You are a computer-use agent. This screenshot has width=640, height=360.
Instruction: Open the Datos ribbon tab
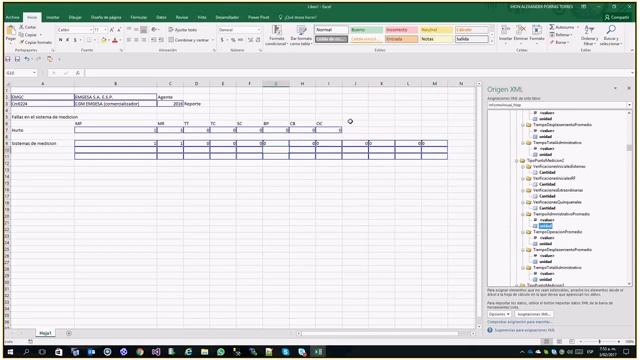click(161, 18)
